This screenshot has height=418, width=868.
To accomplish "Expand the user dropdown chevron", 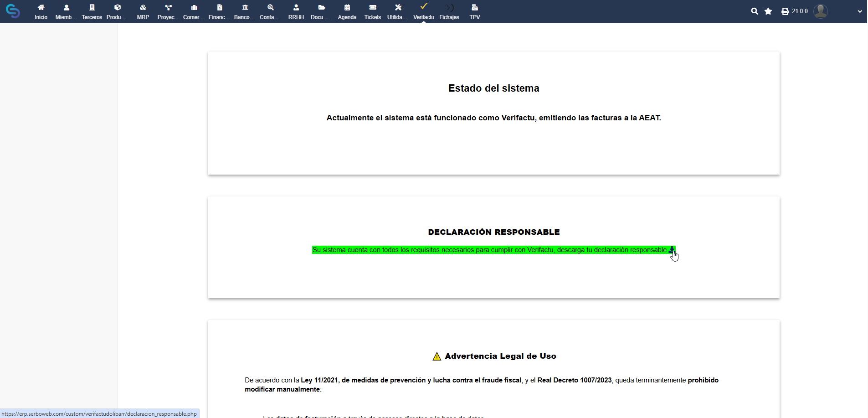I will [860, 12].
